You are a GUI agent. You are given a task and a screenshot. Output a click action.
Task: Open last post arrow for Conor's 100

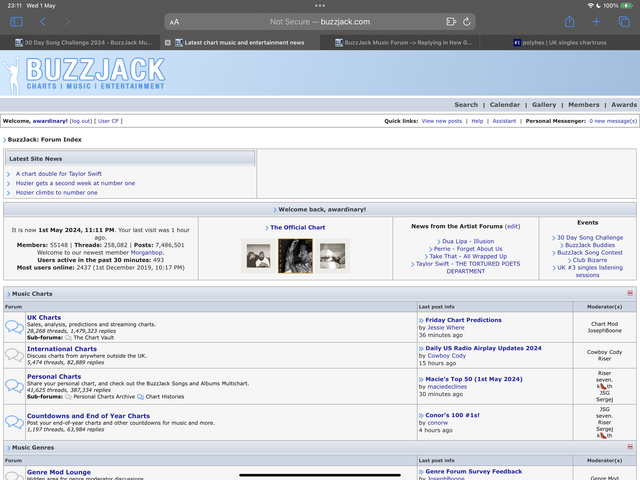421,416
